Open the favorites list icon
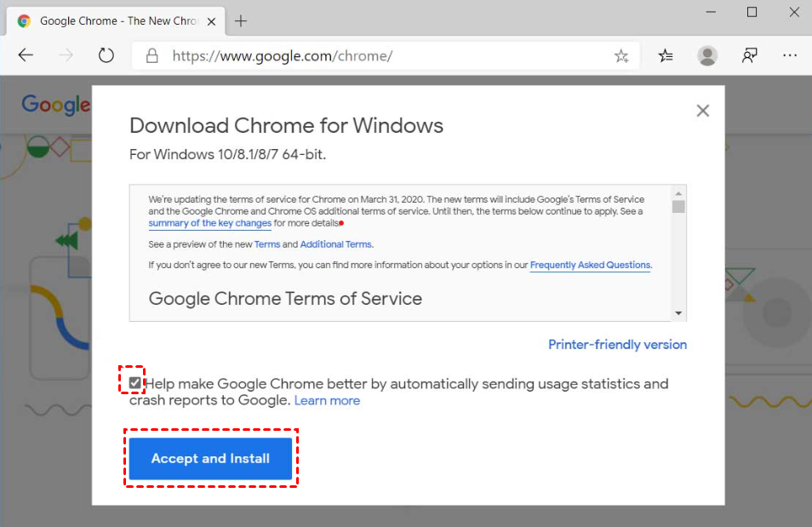The width and height of the screenshot is (812, 527). coord(666,55)
